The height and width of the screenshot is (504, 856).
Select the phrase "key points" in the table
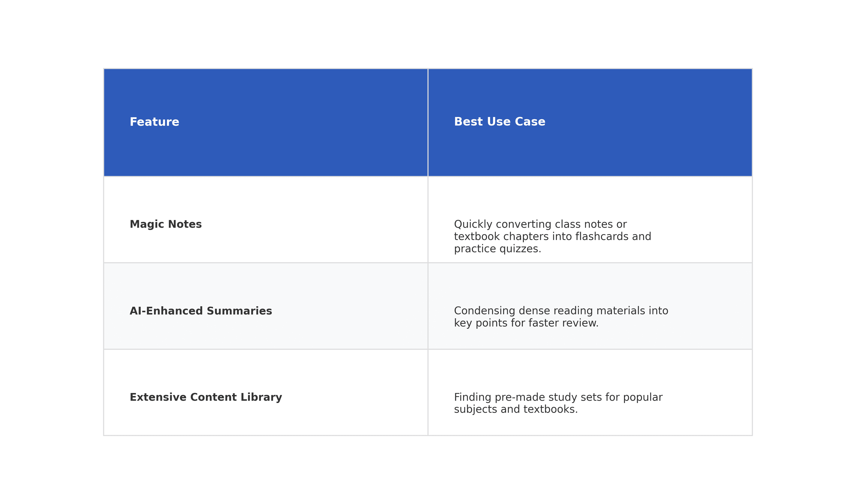coord(480,323)
